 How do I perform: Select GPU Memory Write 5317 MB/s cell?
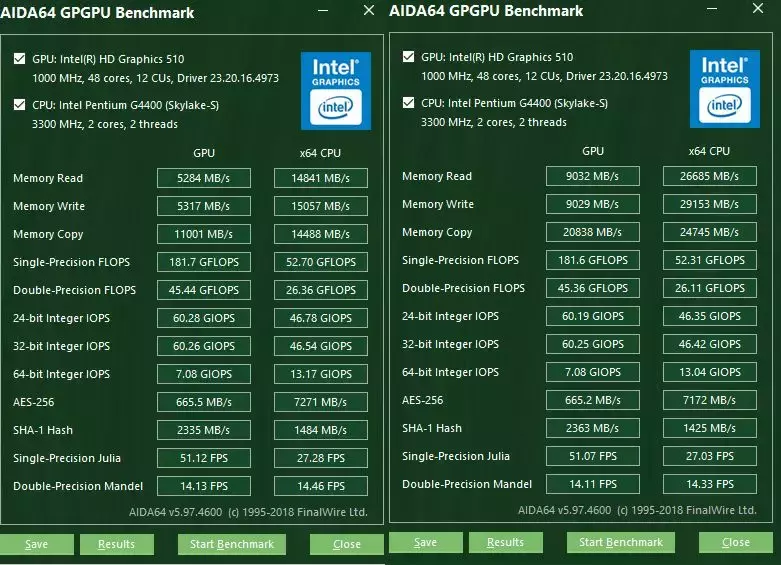click(204, 206)
